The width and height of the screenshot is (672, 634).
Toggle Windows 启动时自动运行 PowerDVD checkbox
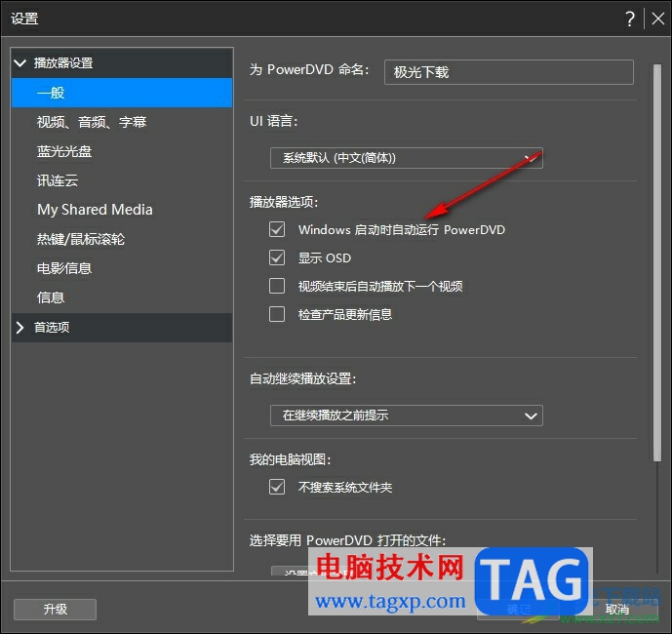pyautogui.click(x=277, y=229)
